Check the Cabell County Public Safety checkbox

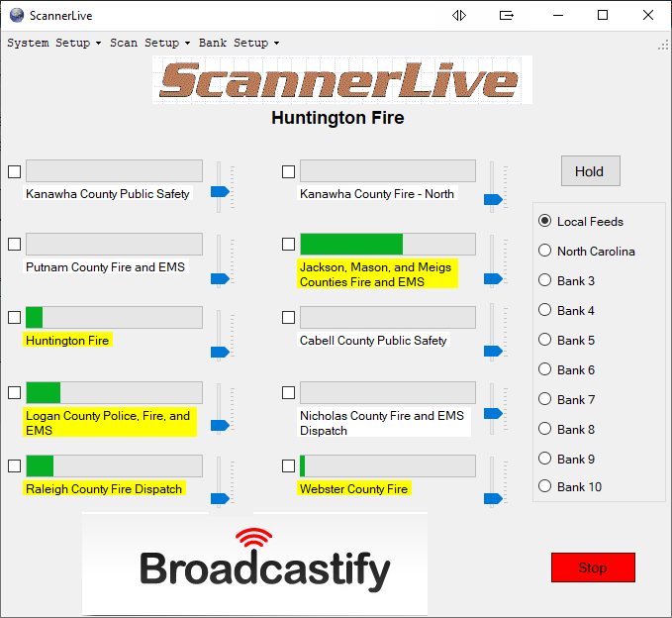tap(288, 317)
